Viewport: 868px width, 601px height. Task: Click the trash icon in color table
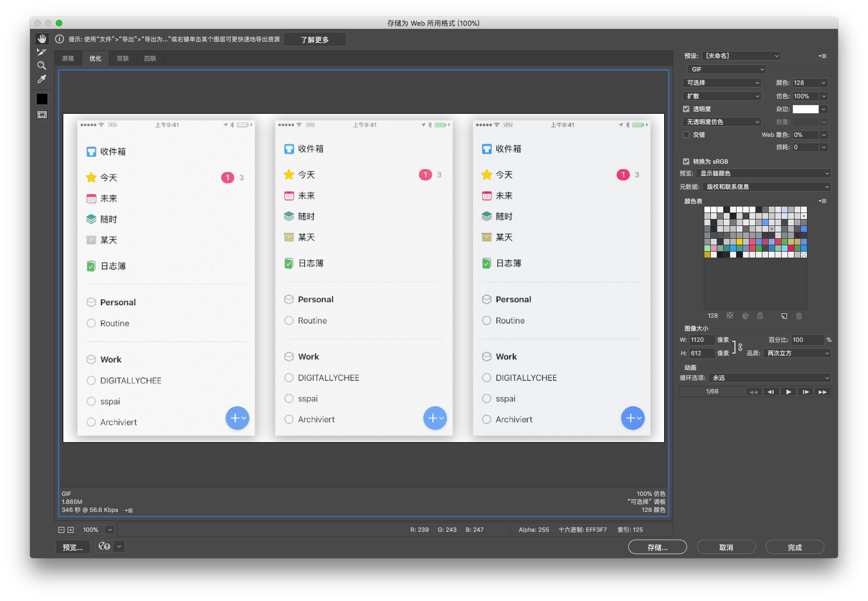[799, 316]
